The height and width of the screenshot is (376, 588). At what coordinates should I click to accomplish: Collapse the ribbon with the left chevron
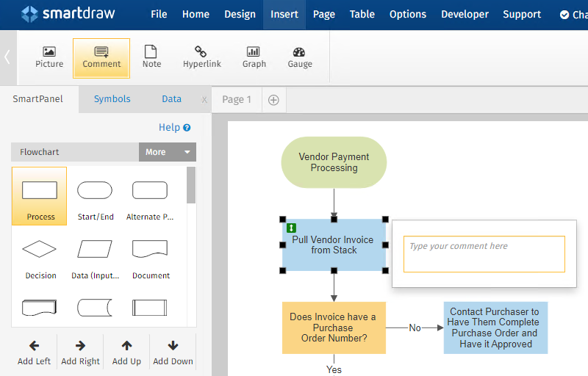7,57
